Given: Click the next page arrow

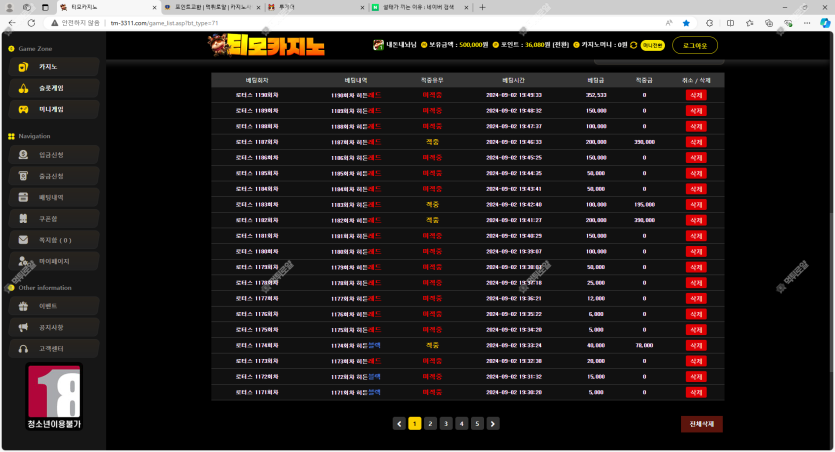Looking at the screenshot, I should [493, 424].
